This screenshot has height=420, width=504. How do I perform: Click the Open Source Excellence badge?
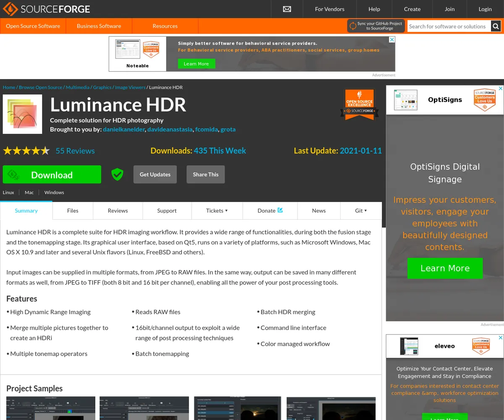click(x=360, y=105)
